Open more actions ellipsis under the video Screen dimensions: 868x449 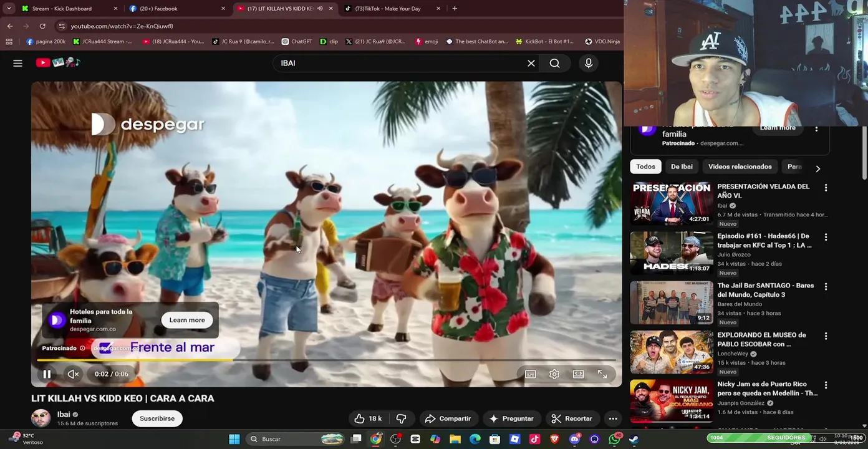(x=613, y=418)
